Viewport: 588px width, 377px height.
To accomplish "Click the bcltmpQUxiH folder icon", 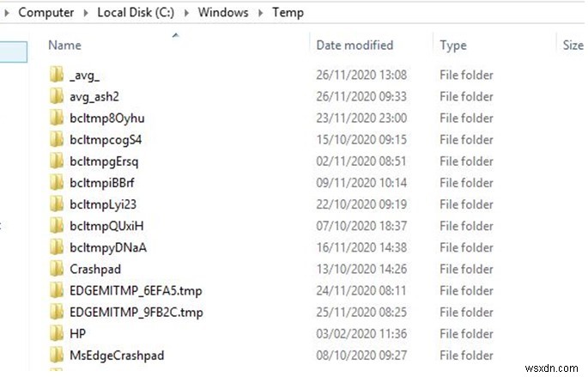I will coord(58,225).
